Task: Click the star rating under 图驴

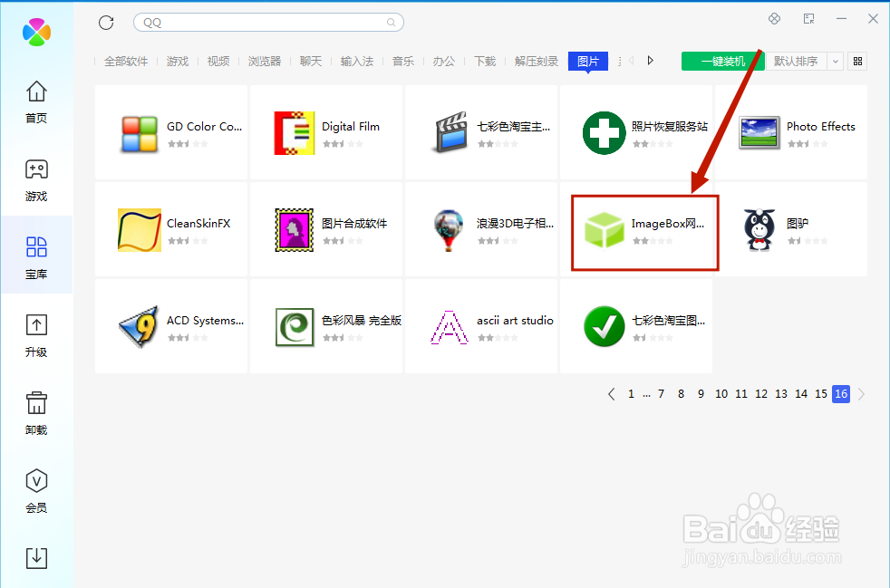Action: (x=808, y=241)
